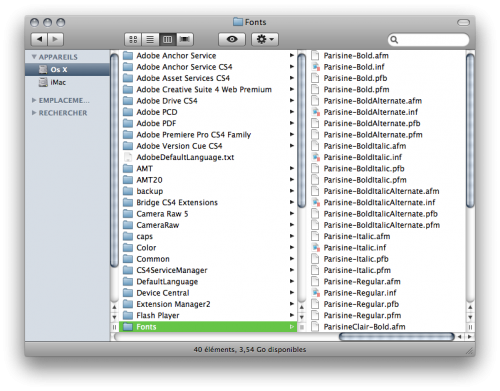Click the Parisine-Regular.inf file icon
Viewport: 500px width, 391px height.
pos(315,293)
